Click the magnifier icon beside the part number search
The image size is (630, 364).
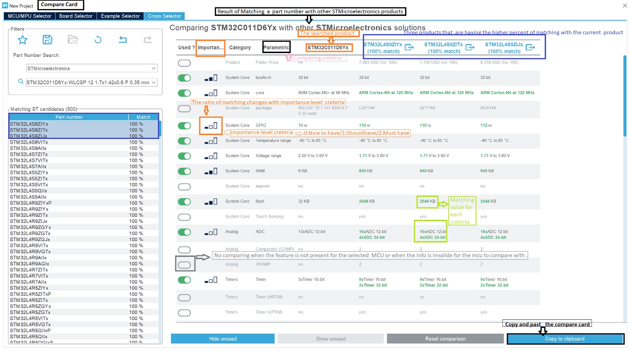tap(21, 82)
